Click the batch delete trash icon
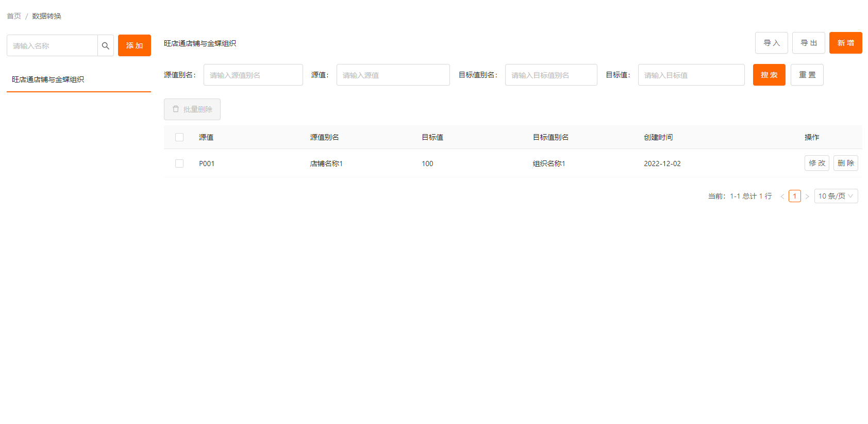Image resolution: width=868 pixels, height=424 pixels. click(x=176, y=109)
